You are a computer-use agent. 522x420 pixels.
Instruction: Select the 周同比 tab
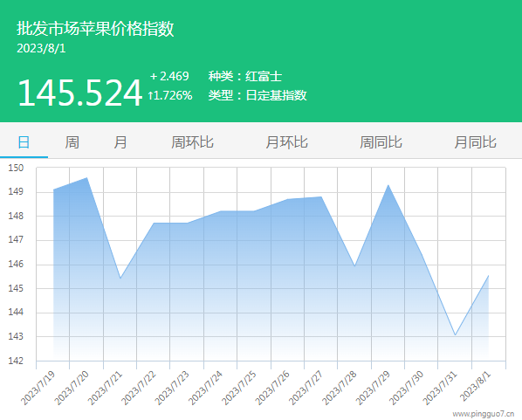tap(381, 142)
